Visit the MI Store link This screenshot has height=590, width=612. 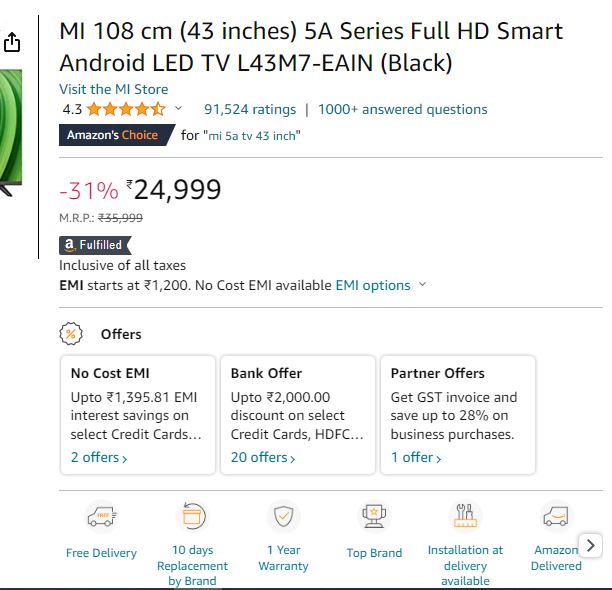pos(114,89)
